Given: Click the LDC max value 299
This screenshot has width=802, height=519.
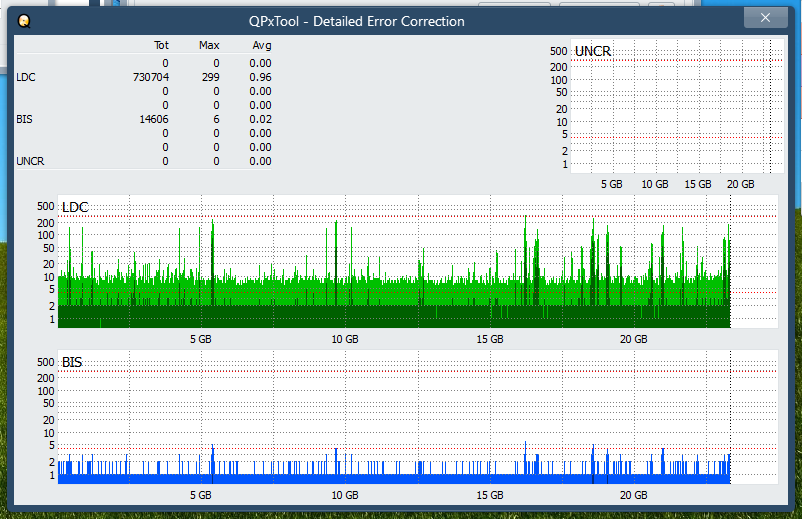Looking at the screenshot, I should (x=210, y=77).
